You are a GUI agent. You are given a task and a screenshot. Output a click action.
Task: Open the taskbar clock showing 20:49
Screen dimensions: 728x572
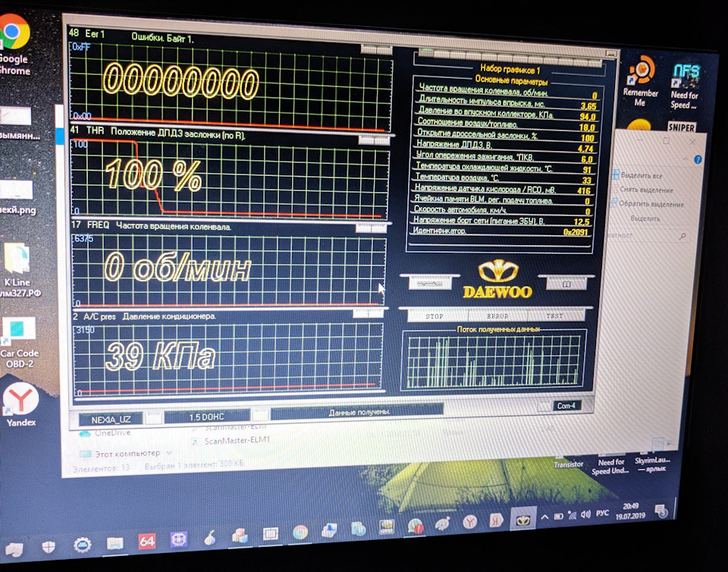[630, 511]
